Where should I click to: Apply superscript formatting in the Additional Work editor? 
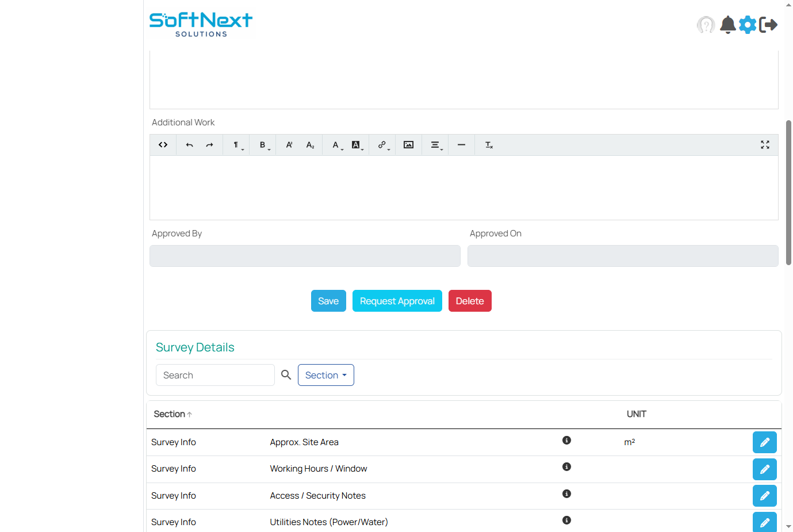289,144
